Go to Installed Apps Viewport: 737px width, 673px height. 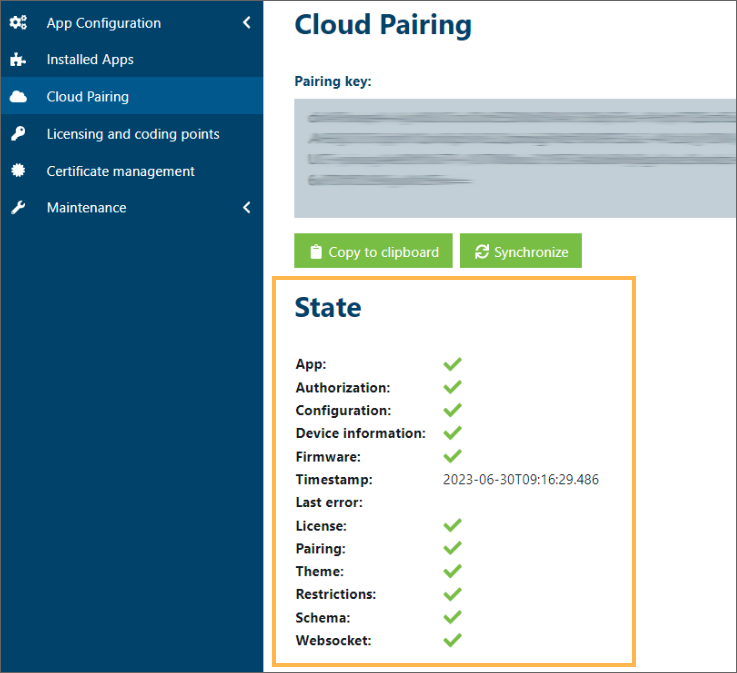tap(132, 60)
